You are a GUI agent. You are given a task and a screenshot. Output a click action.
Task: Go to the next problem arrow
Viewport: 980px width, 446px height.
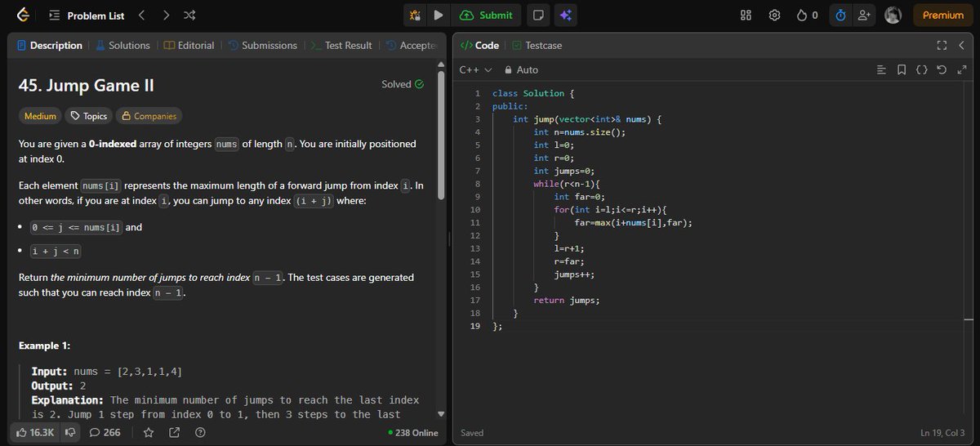[166, 15]
